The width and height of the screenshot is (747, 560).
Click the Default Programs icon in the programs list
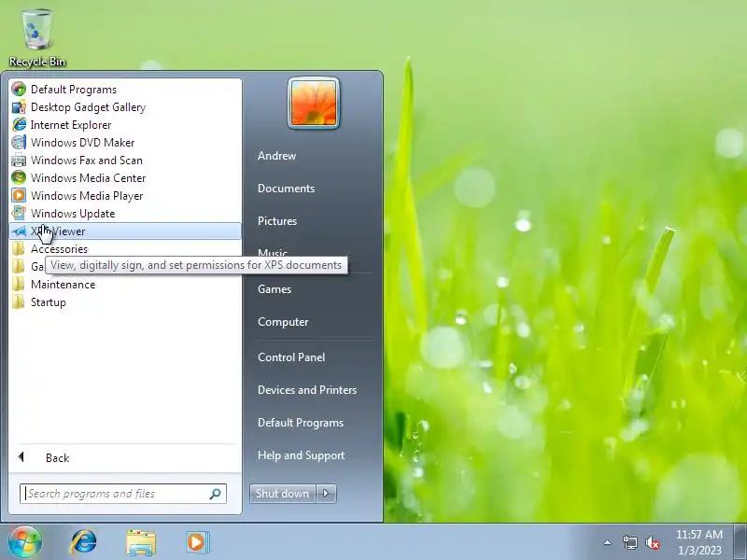(x=19, y=89)
